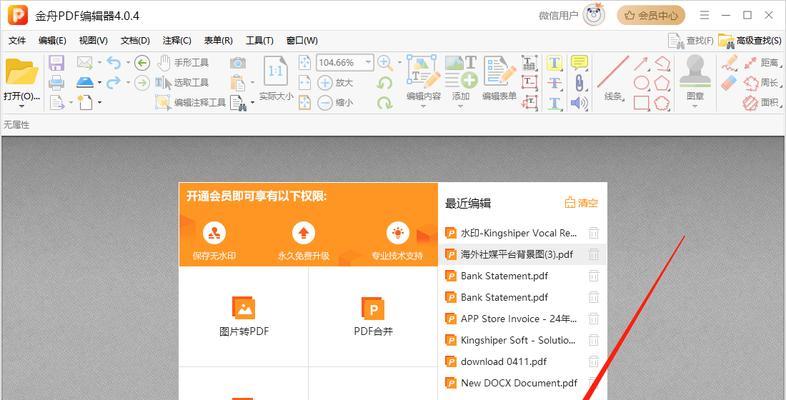This screenshot has width=786, height=400.
Task: Select the strikethrough text tool
Action: coord(554,83)
